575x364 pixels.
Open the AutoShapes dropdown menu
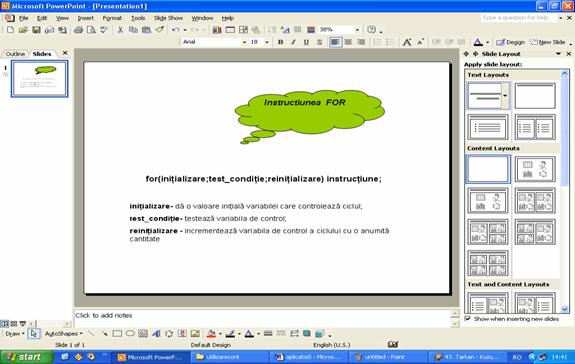point(63,334)
